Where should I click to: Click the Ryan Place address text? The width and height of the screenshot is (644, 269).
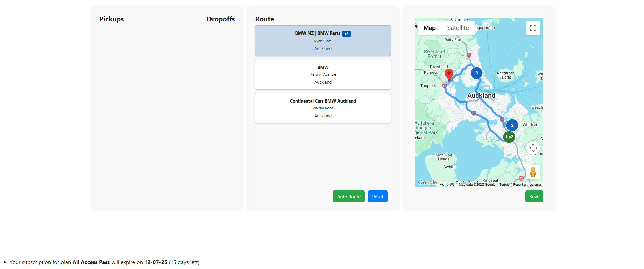(x=323, y=41)
